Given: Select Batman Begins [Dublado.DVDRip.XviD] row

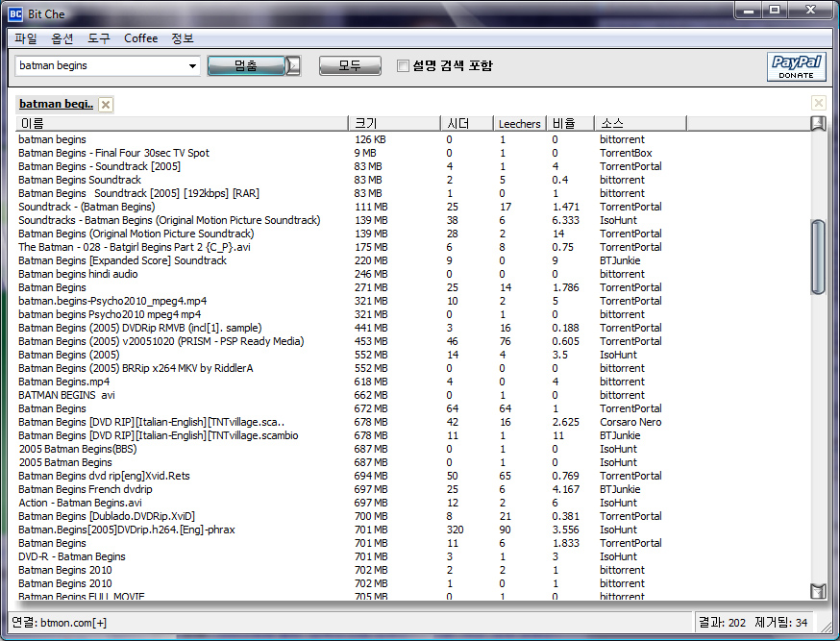Looking at the screenshot, I should [413, 516].
